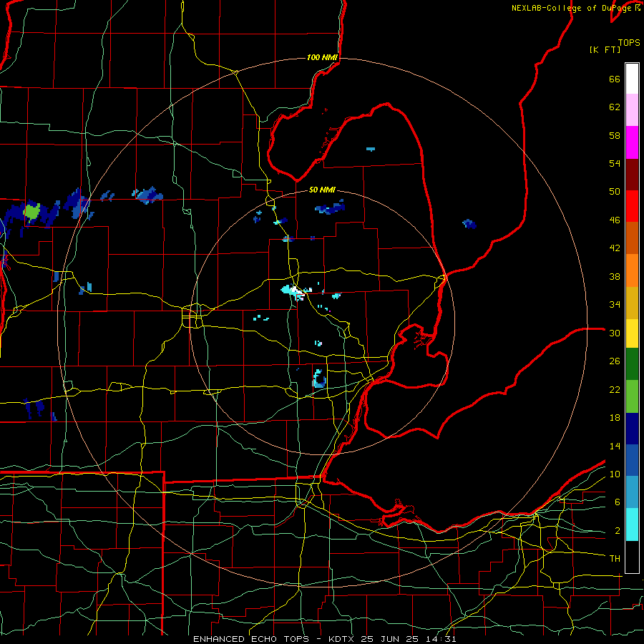Screen dimensions: 644x644
Task: Click the "42" legend value
Action: (615, 248)
